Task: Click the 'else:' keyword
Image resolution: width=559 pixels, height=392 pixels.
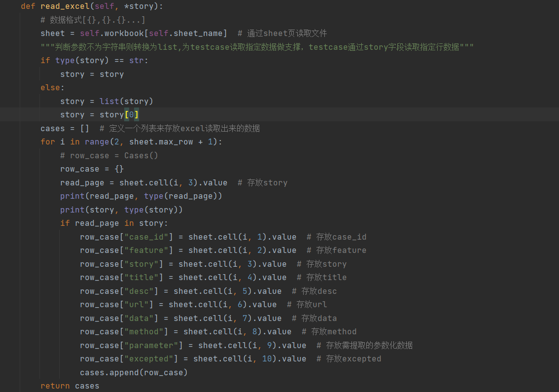Action: pyautogui.click(x=52, y=88)
